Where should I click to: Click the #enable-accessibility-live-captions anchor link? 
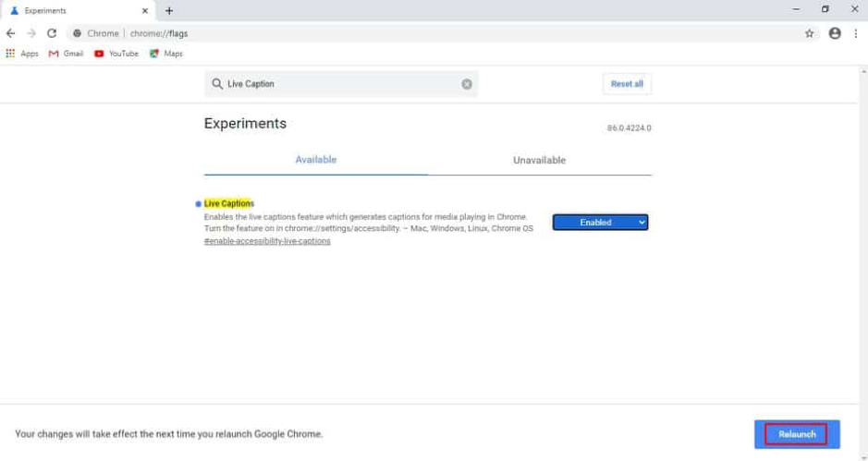point(267,241)
